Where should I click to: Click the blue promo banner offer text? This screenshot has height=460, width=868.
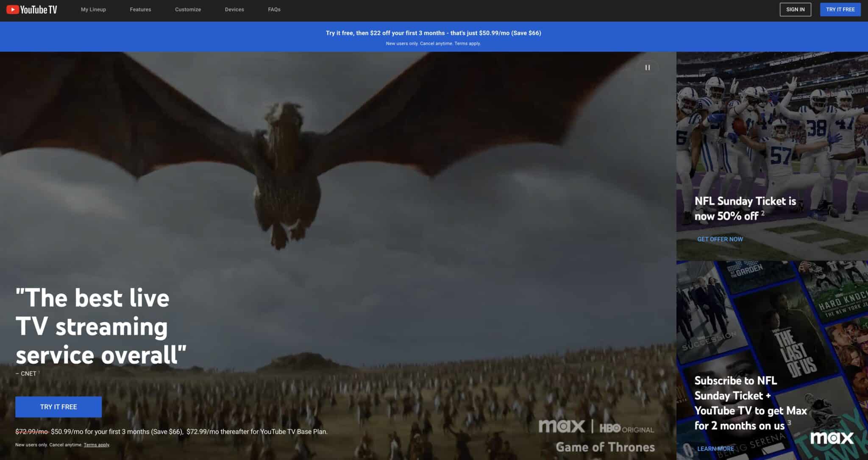[433, 33]
